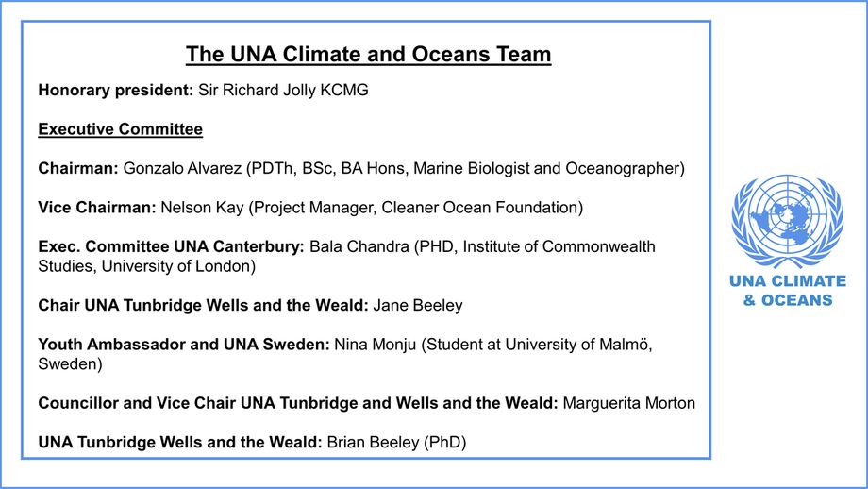Select the name Bala Chandra

tap(359, 246)
